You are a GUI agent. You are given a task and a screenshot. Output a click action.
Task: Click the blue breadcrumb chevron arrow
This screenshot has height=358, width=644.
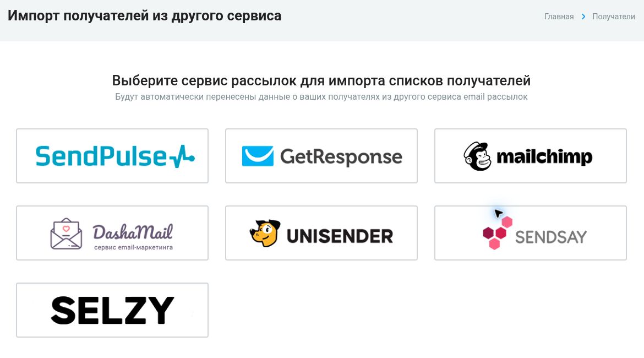click(x=583, y=17)
